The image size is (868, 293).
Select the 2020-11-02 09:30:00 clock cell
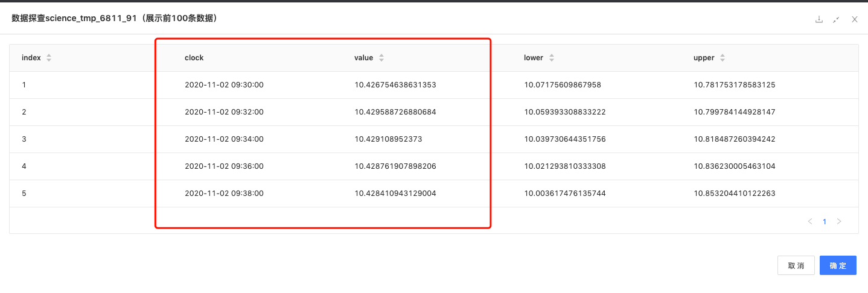224,85
